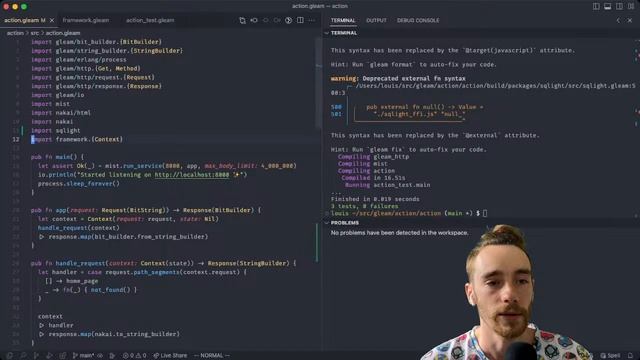Click the sync changes icon next to main
The height and width of the screenshot is (360, 640).
click(100, 356)
